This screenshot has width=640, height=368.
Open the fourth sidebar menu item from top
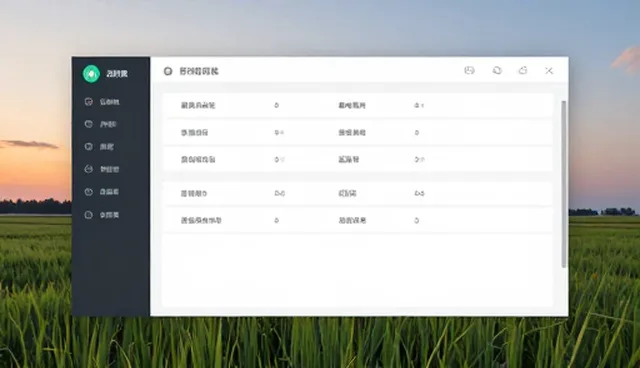[x=102, y=169]
